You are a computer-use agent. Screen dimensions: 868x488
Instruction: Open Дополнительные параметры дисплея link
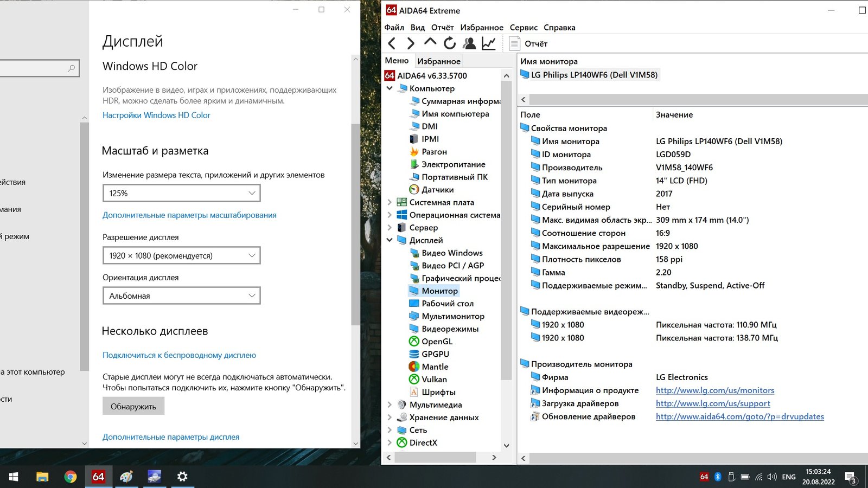[171, 437]
